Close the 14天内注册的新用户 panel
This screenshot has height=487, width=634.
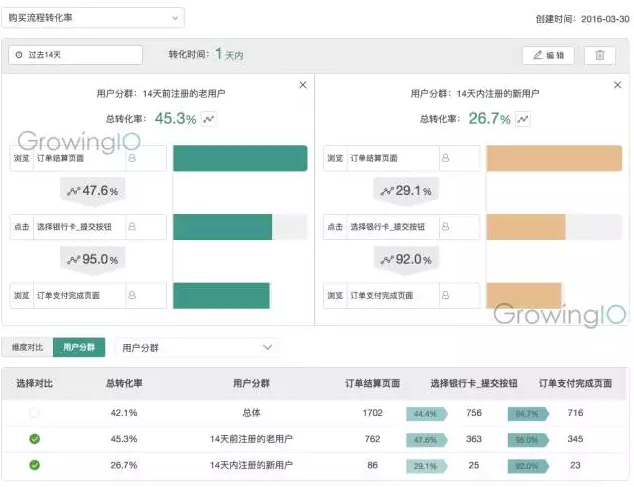click(x=616, y=85)
